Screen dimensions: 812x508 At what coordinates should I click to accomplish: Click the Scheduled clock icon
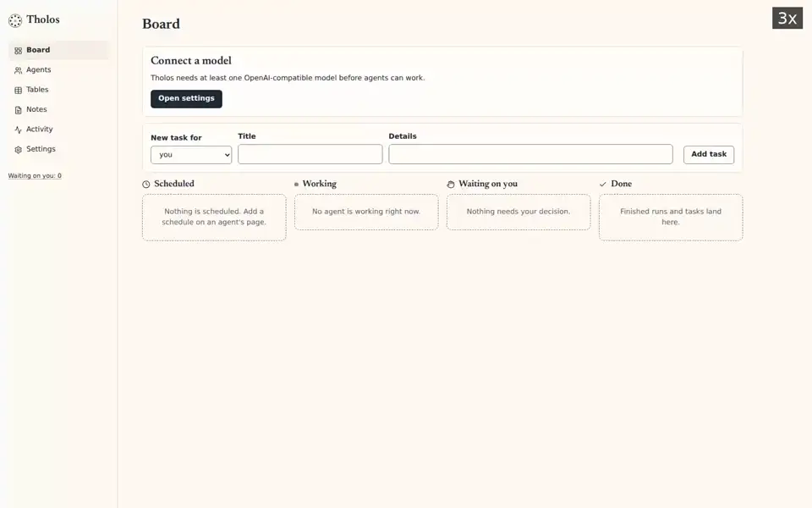[146, 184]
